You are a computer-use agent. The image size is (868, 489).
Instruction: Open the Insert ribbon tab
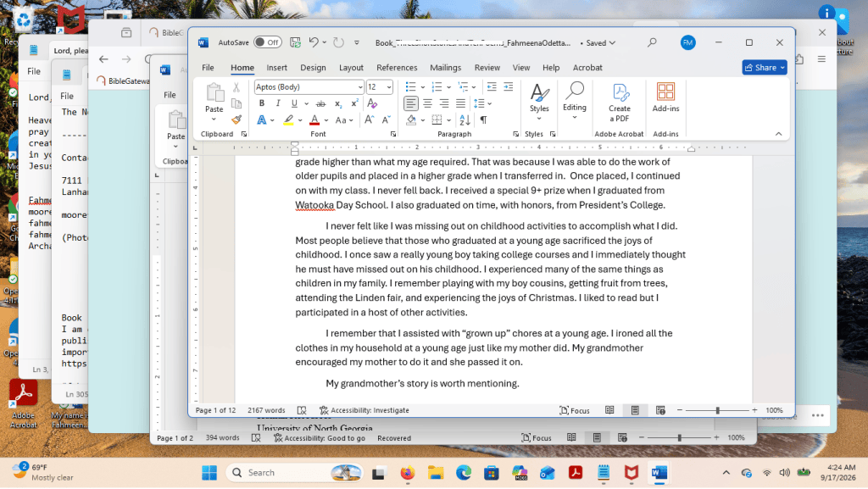[277, 68]
